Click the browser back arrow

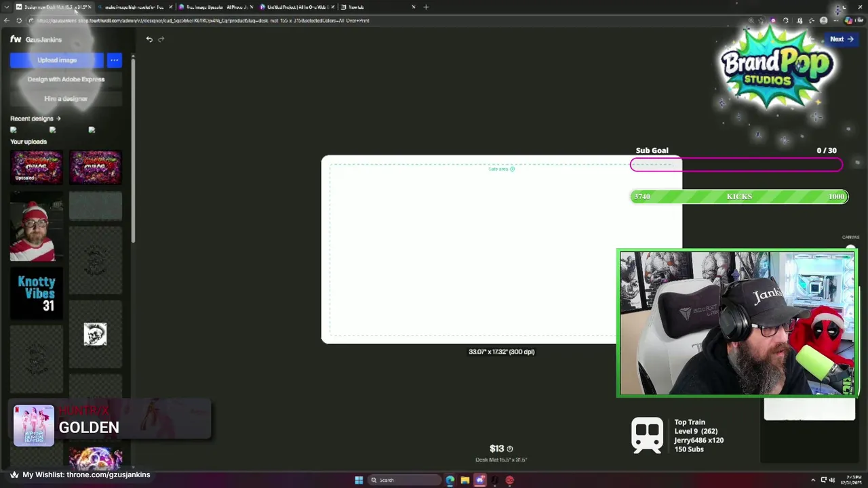click(x=7, y=20)
